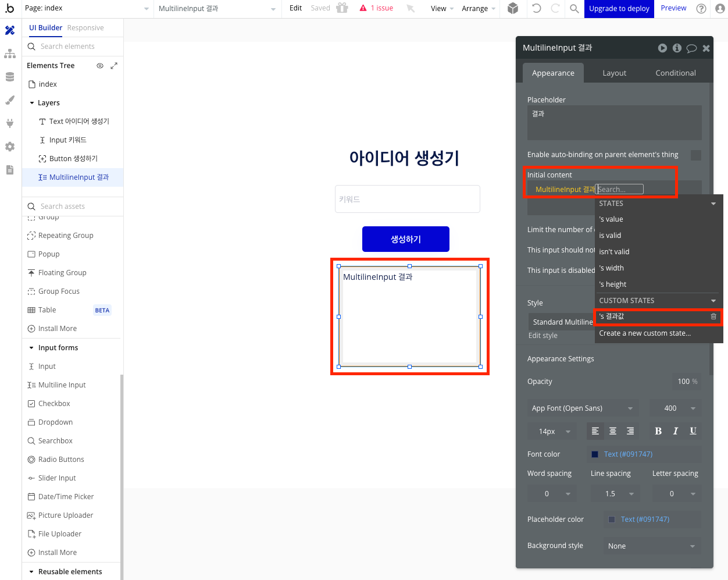Screen dimensions: 728x580
Task: Toggle Elements Tree visibility eye icon
Action: click(100, 66)
